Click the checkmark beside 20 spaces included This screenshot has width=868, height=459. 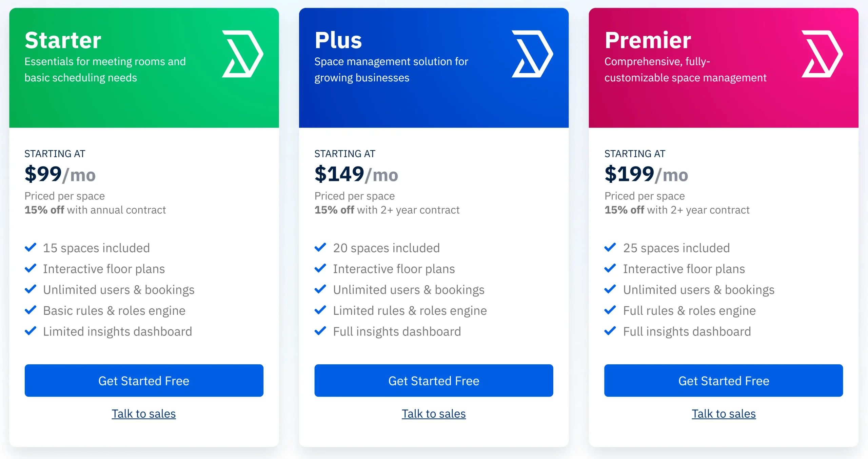click(x=320, y=248)
